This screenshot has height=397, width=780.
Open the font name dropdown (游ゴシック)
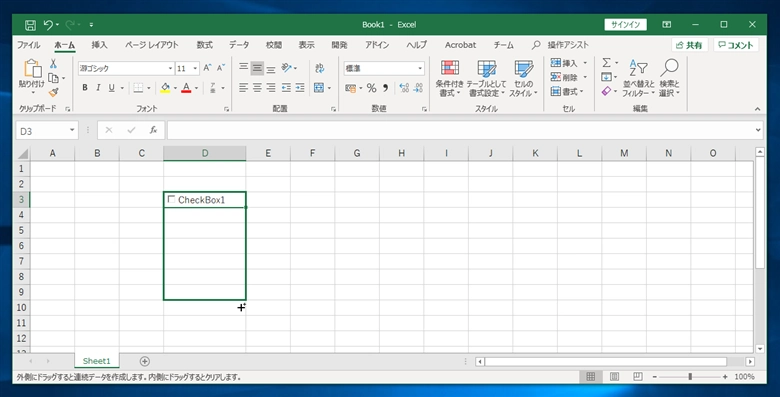(x=170, y=68)
